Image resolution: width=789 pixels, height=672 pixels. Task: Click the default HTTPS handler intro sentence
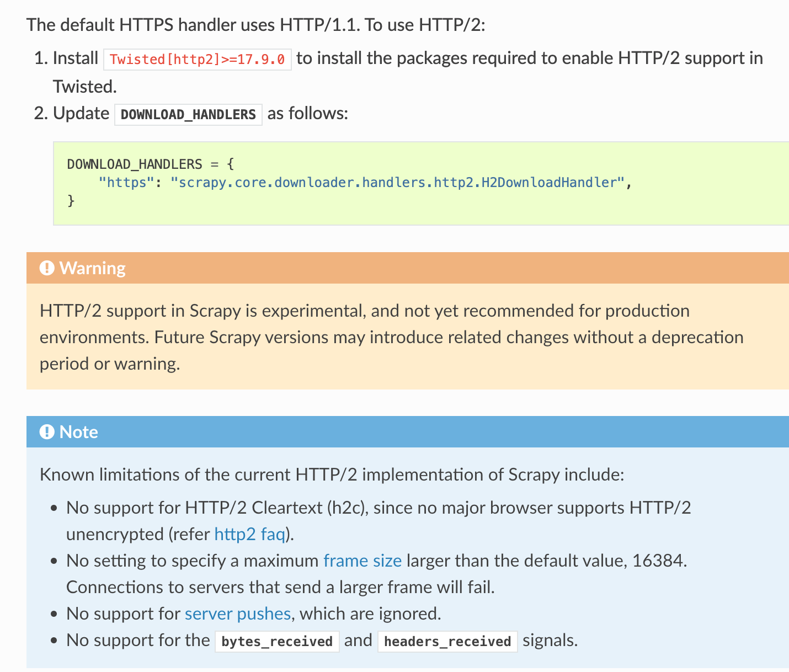pos(255,25)
